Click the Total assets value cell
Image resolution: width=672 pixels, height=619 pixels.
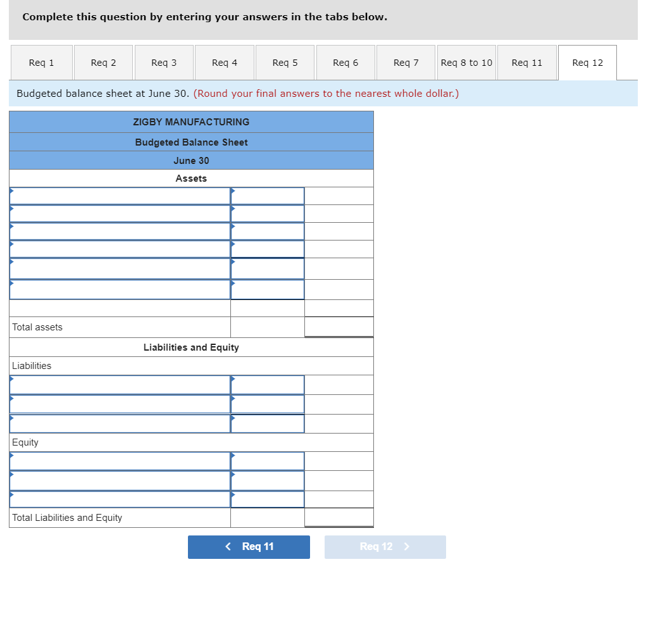pos(339,327)
